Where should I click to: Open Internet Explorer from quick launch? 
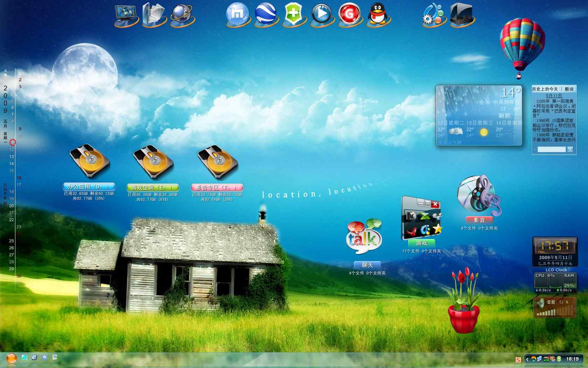[34, 357]
